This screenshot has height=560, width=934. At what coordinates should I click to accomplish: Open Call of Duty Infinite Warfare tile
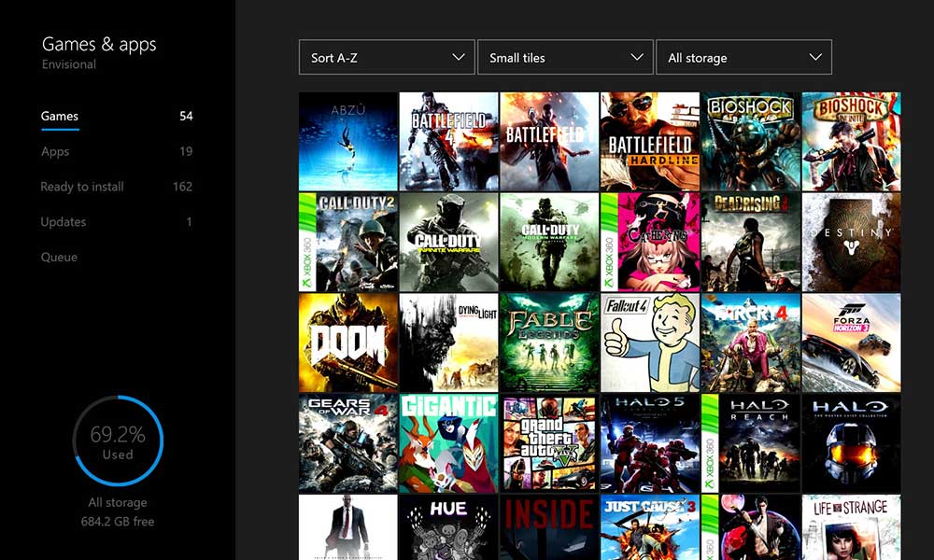448,242
